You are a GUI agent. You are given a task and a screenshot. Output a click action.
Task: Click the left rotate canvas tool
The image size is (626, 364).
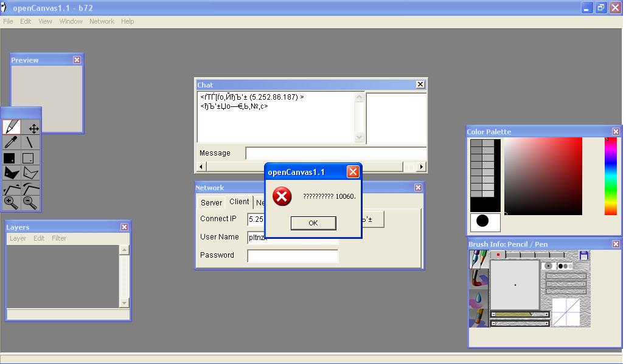click(11, 188)
